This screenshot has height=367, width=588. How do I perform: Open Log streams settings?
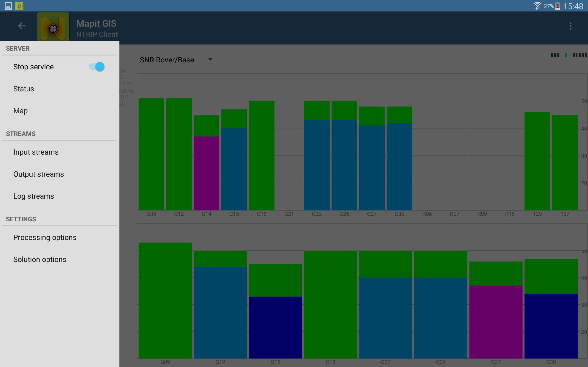pyautogui.click(x=60, y=196)
